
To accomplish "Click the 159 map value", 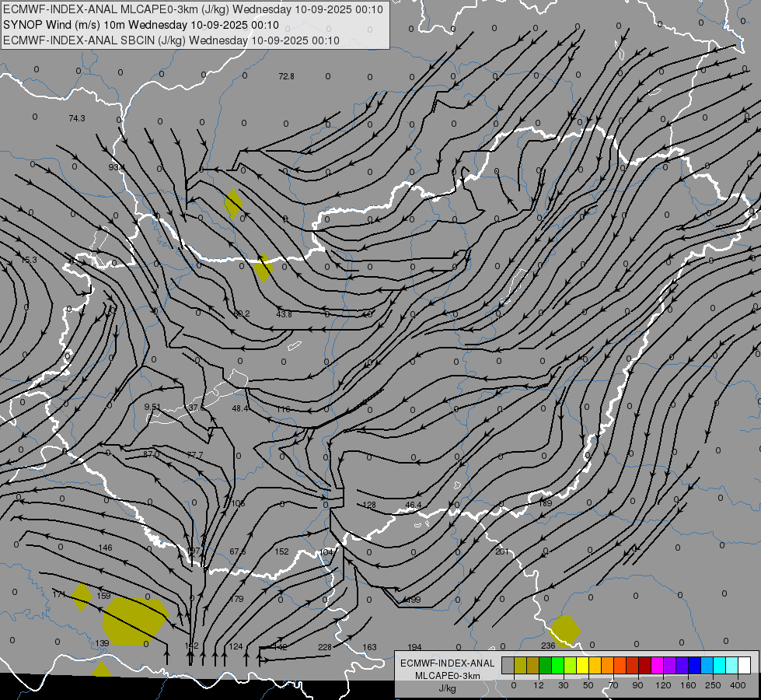I will [x=104, y=596].
